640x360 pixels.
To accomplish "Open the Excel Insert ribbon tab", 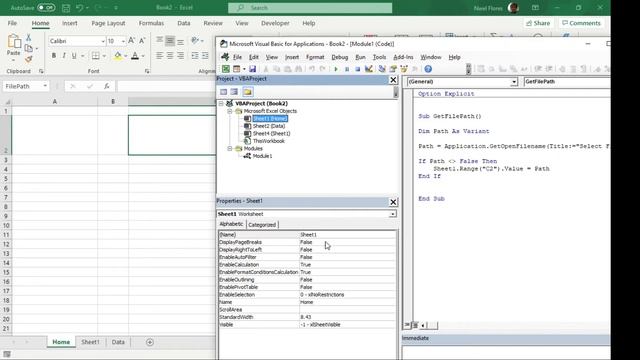I will (x=69, y=23).
